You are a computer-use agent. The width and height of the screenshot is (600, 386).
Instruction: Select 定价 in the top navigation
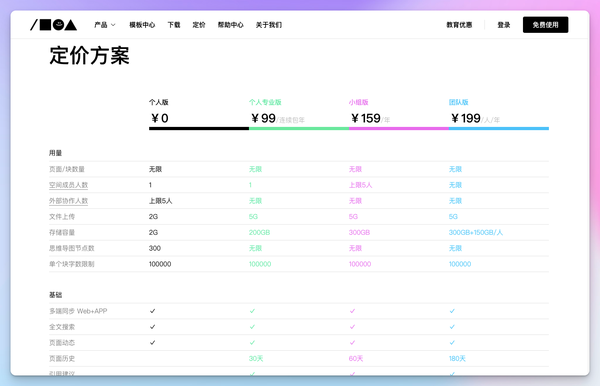[199, 25]
